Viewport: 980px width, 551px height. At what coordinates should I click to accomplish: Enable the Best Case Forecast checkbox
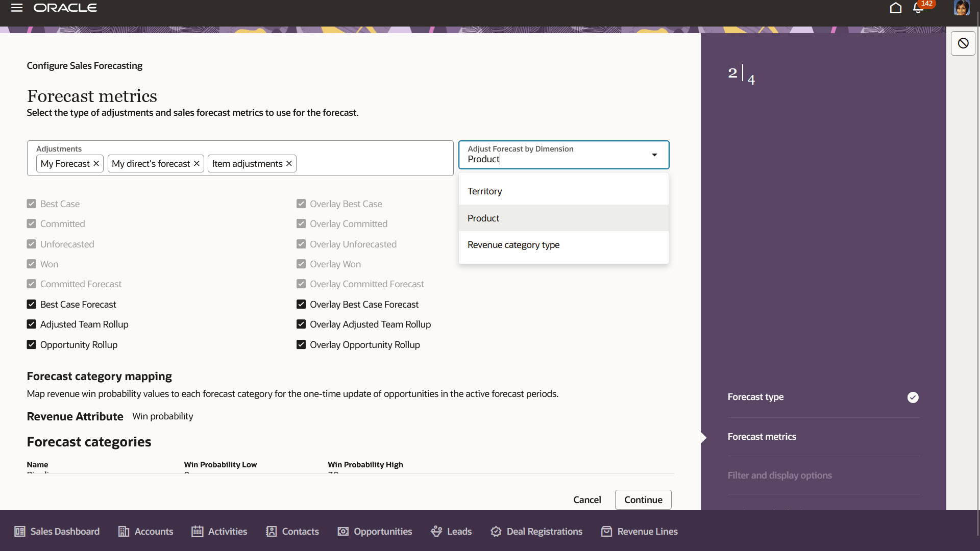31,304
